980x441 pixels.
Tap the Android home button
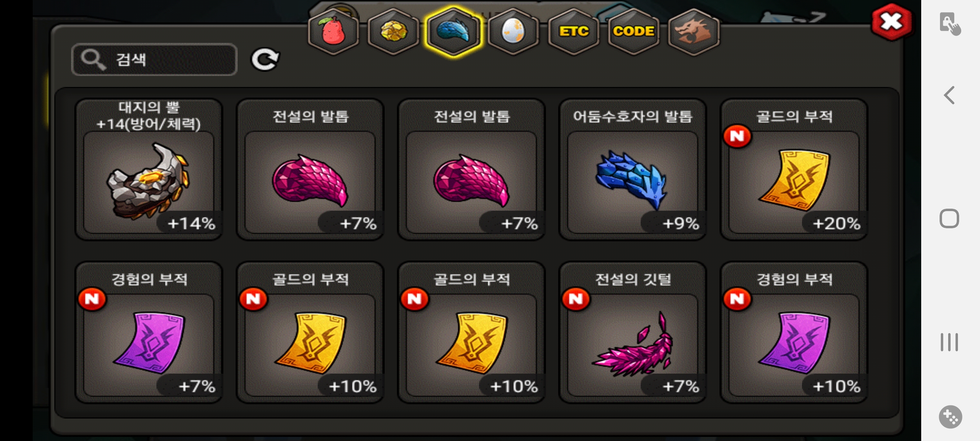coord(949,218)
